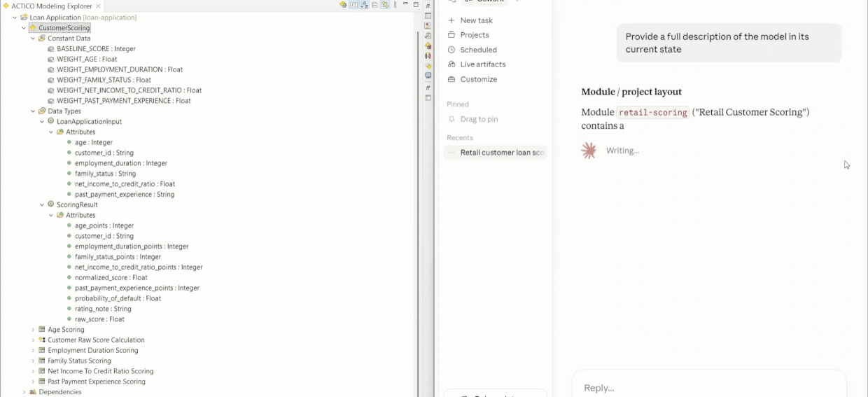The height and width of the screenshot is (397, 868).
Task: Select the ACTICO Modeling Explorer tab
Action: (51, 6)
